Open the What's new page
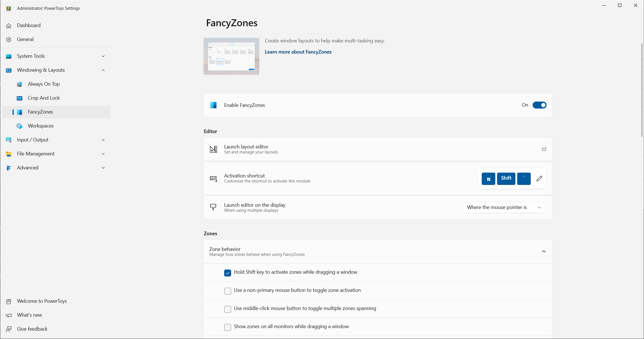The width and height of the screenshot is (644, 339). click(29, 315)
